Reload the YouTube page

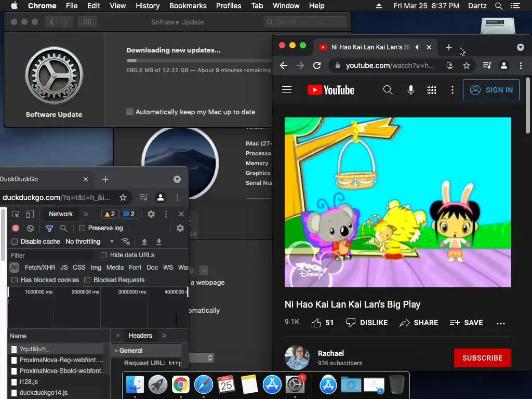click(317, 65)
